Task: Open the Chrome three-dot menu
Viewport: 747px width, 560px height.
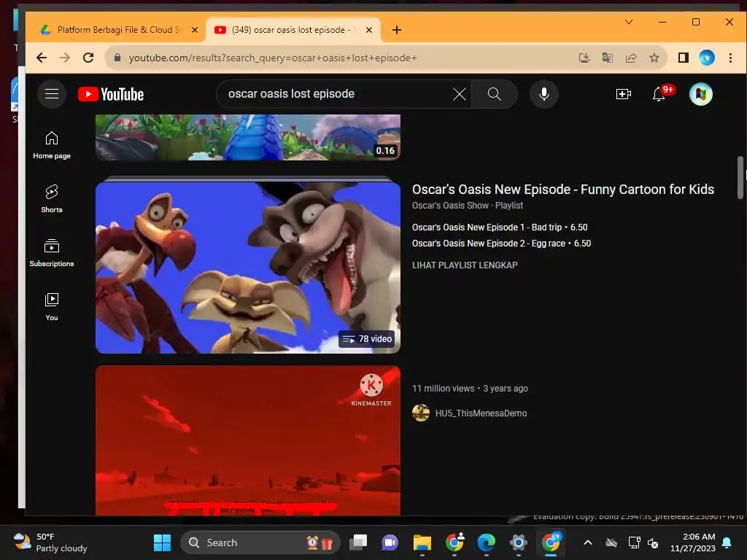Action: (730, 58)
